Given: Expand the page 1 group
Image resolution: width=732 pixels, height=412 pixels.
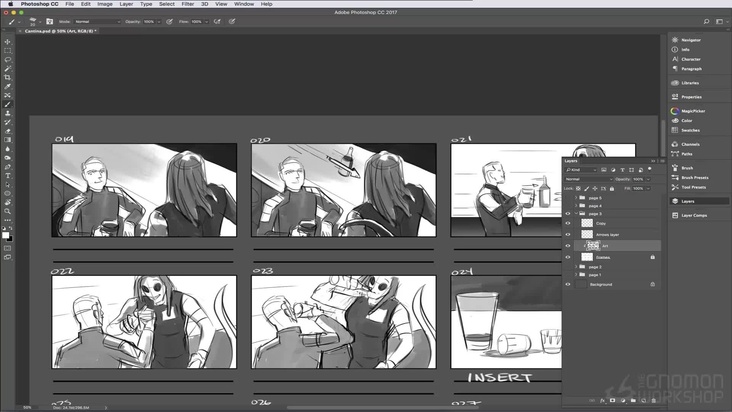Looking at the screenshot, I should click(x=576, y=275).
